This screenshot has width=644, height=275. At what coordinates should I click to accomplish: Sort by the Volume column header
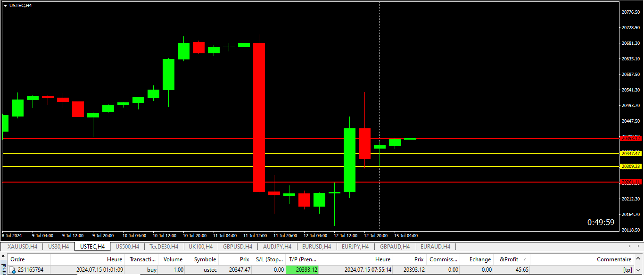click(173, 259)
